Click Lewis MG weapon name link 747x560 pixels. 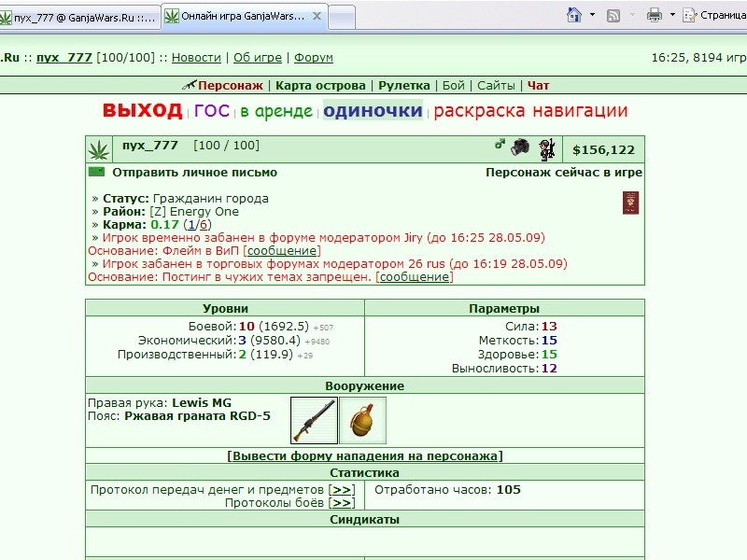(x=202, y=403)
